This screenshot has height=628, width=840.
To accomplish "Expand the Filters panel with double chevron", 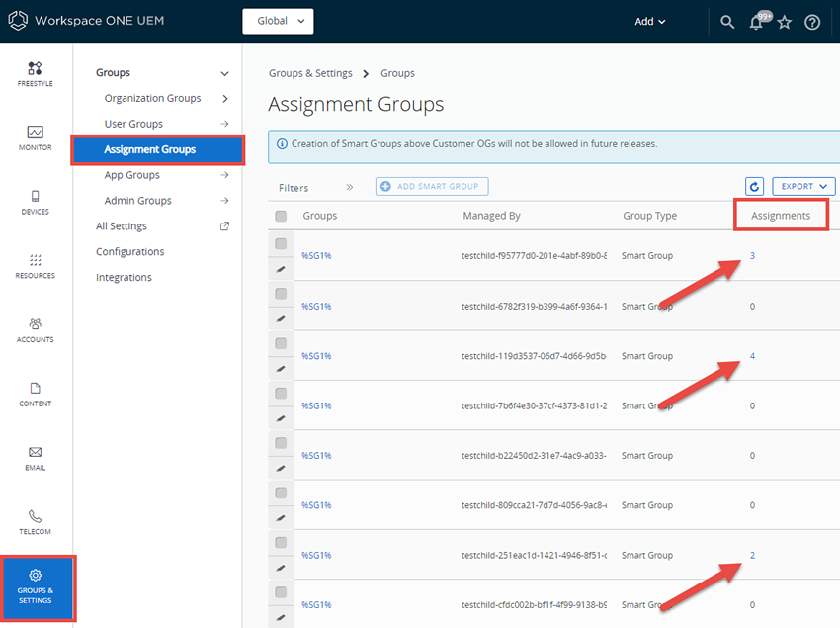I will click(x=349, y=187).
